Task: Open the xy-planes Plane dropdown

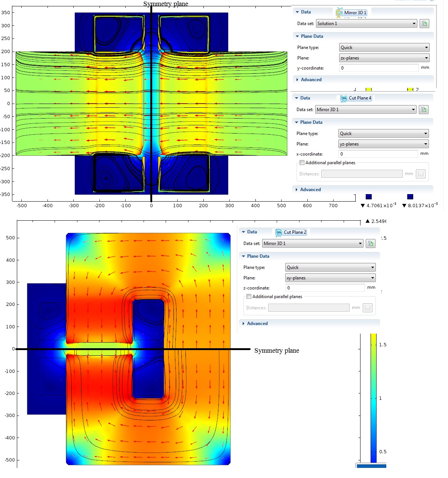Action: tap(330, 278)
